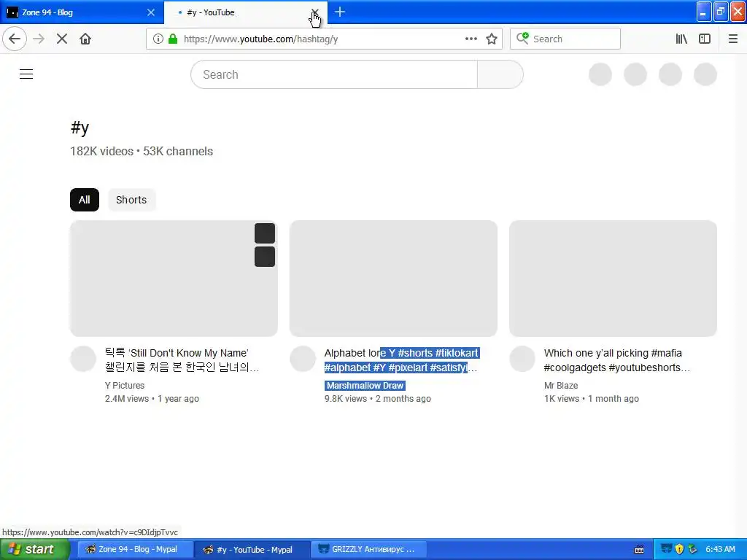This screenshot has width=747, height=560.
Task: Open 'Which one y'all picking' video title
Action: (x=617, y=360)
